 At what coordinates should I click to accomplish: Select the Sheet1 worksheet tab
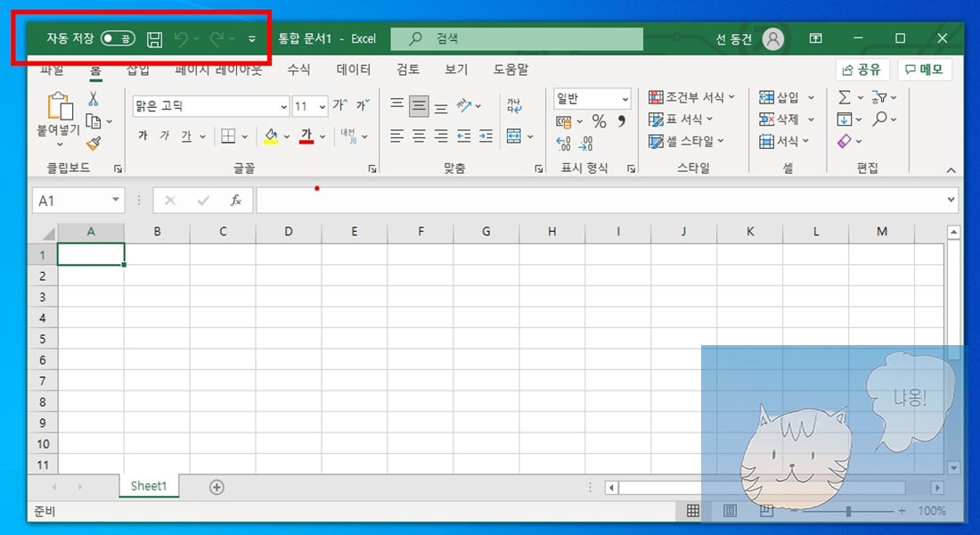(149, 486)
